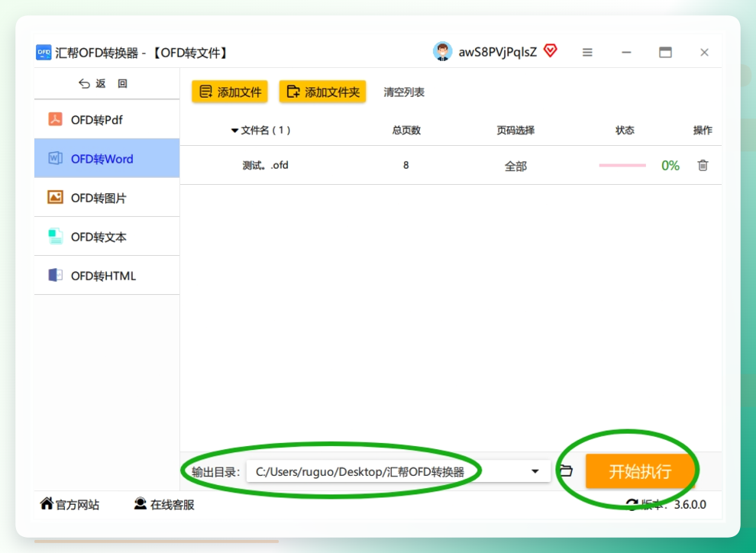Click the 添加文件 button
The width and height of the screenshot is (756, 553).
point(230,92)
